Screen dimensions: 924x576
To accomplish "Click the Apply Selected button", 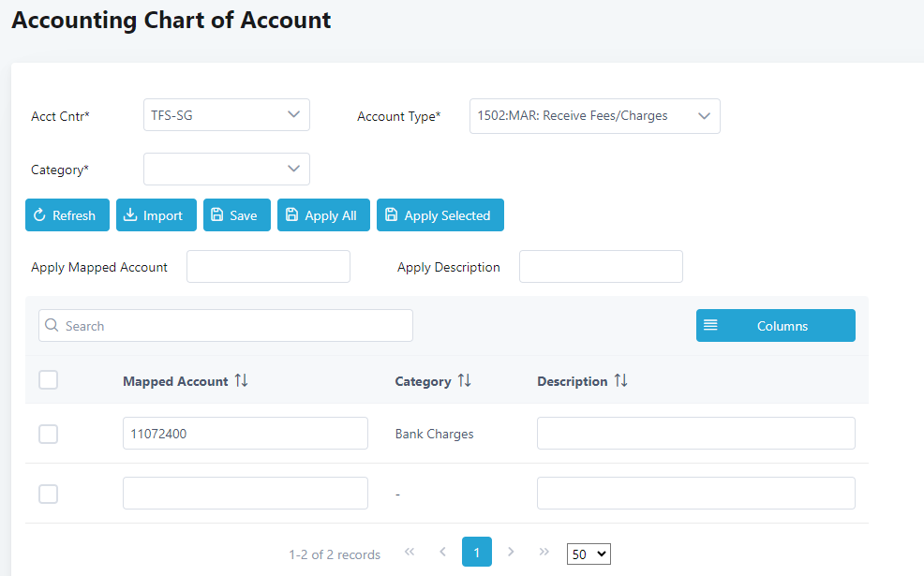I will 440,215.
